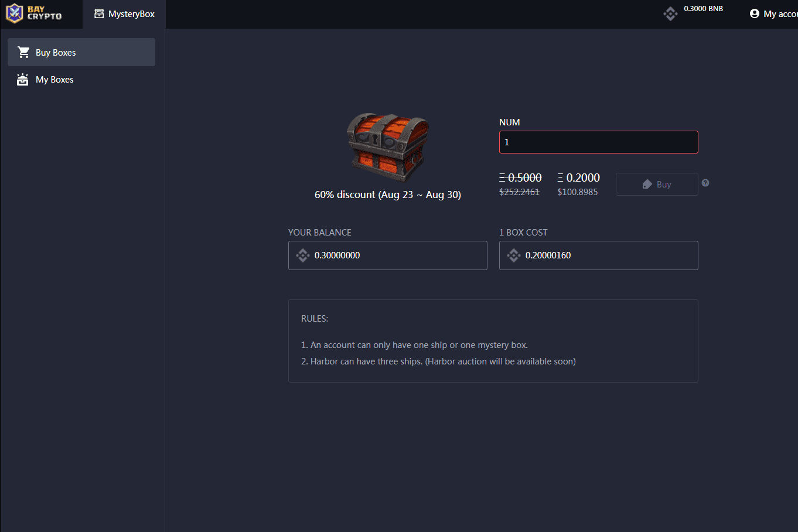Click the BNB icon inside 1 BOX COST field
The width and height of the screenshot is (798, 532).
514,255
